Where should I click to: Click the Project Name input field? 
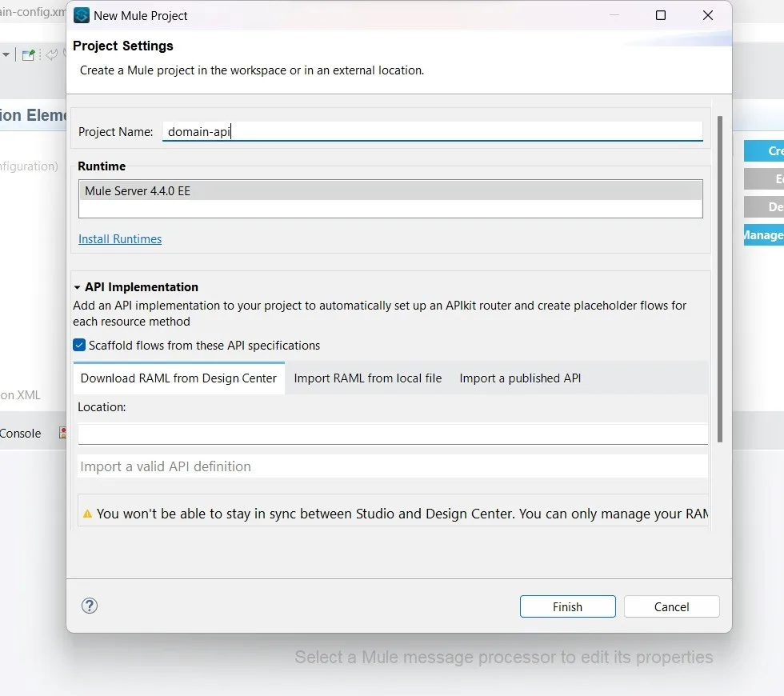(433, 131)
